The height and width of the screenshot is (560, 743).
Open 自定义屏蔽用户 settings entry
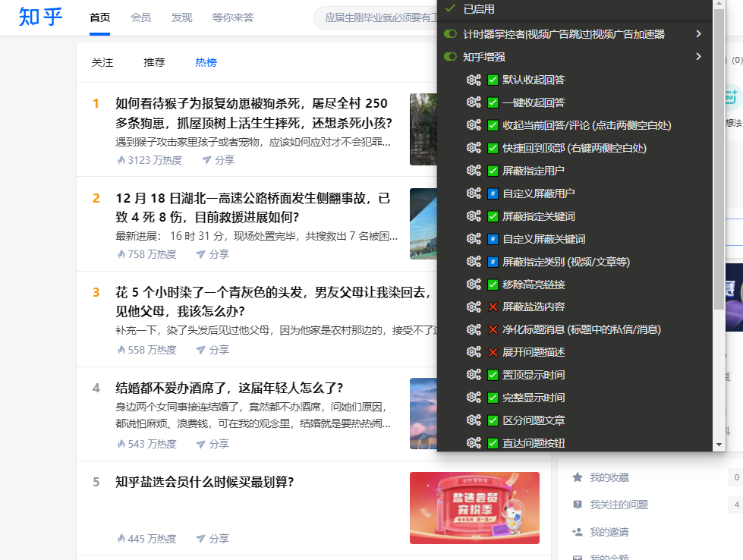tap(538, 193)
